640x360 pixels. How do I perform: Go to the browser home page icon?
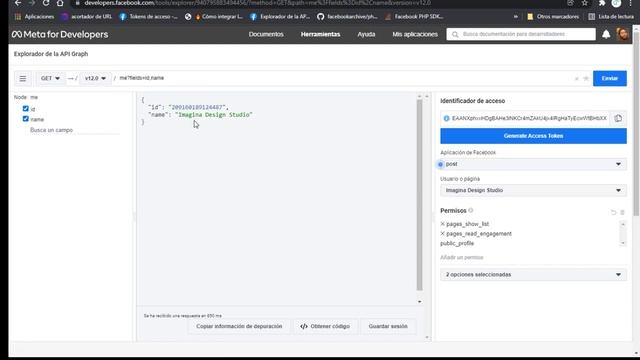pyautogui.click(x=60, y=3)
